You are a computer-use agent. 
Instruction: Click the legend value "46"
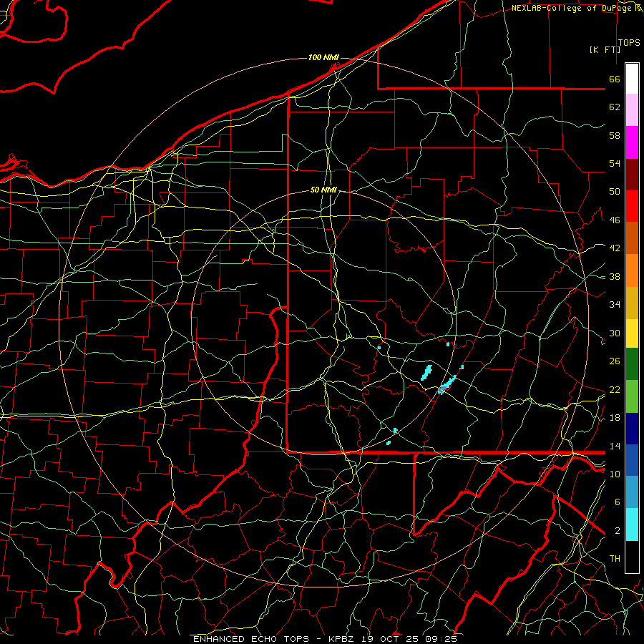coord(615,220)
